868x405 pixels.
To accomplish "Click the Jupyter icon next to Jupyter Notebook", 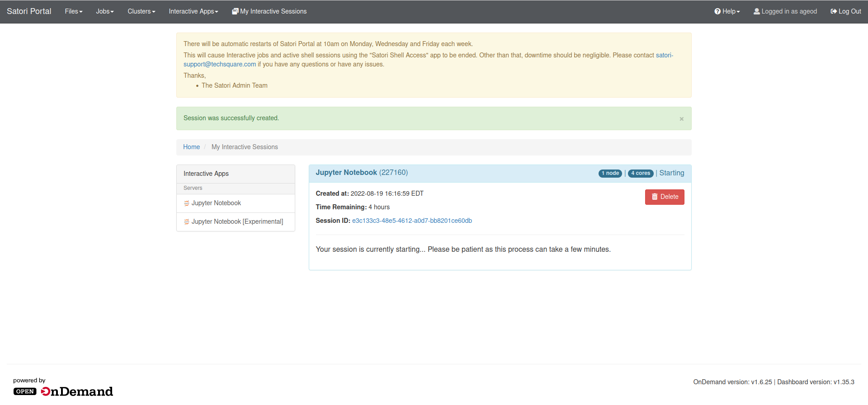I will coord(187,203).
